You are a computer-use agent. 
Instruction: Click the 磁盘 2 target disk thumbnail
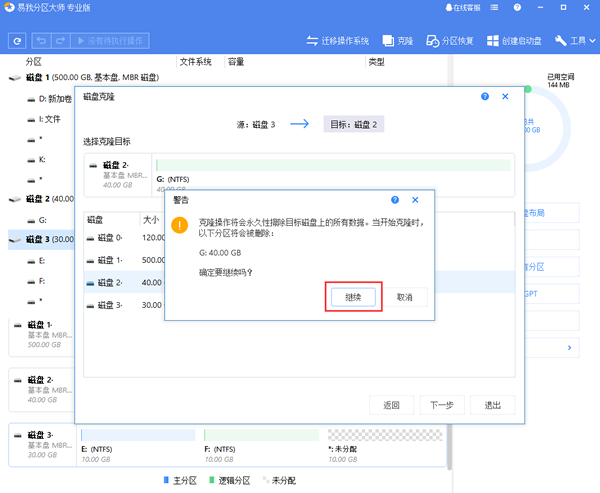tap(118, 175)
